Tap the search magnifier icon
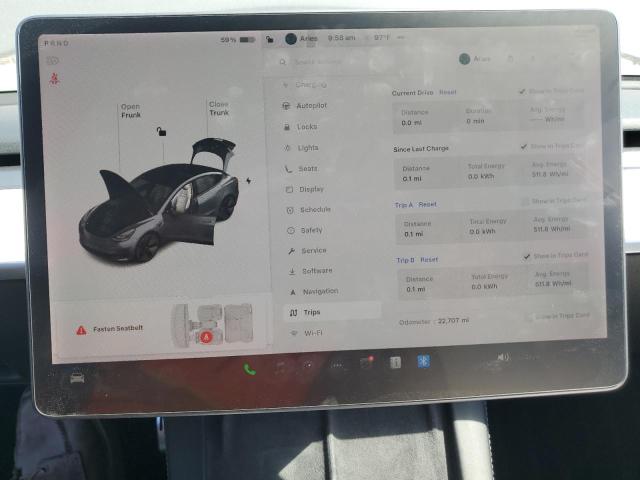Viewport: 640px width, 480px height. (x=282, y=62)
